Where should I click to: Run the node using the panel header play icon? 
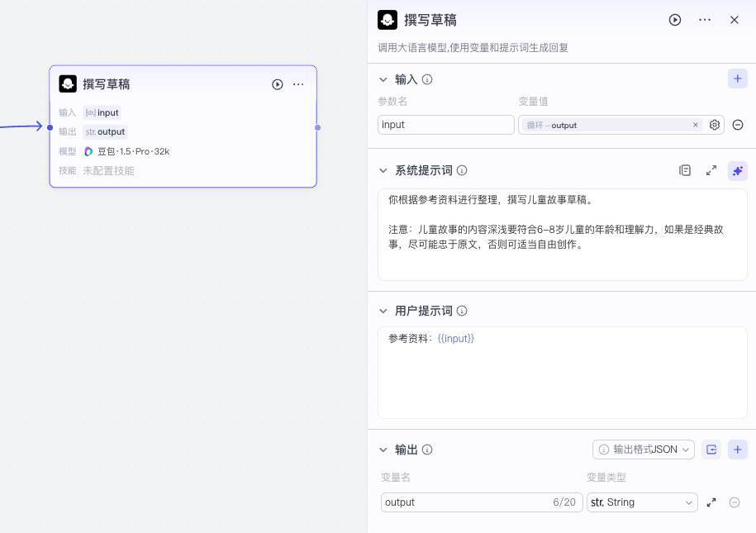click(x=674, y=20)
